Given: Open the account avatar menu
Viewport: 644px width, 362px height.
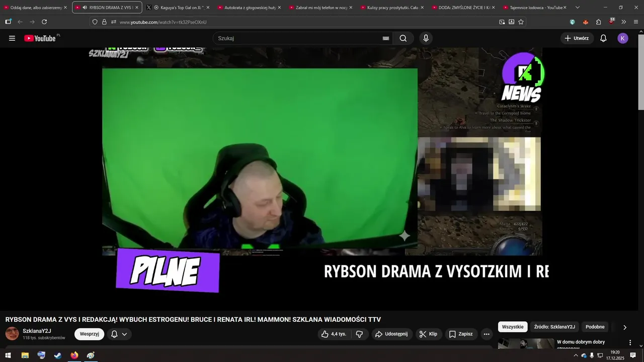Looking at the screenshot, I should (x=623, y=38).
